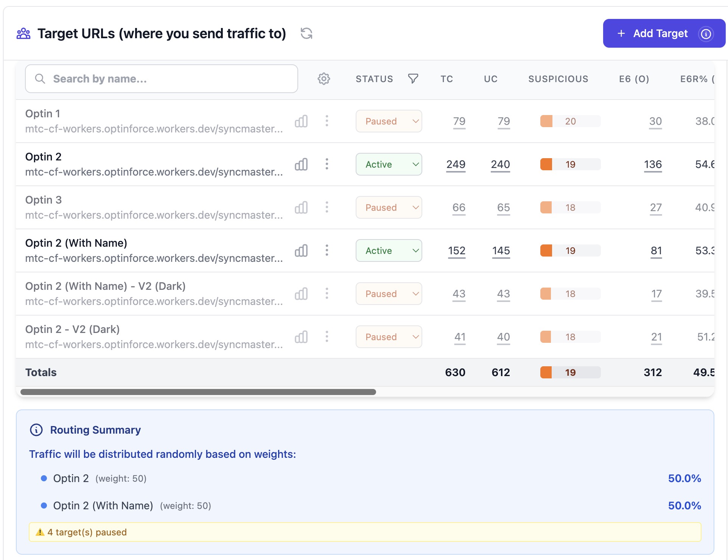The height and width of the screenshot is (560, 728).
Task: Click the horizontal table scrollbar
Action: coord(198,392)
